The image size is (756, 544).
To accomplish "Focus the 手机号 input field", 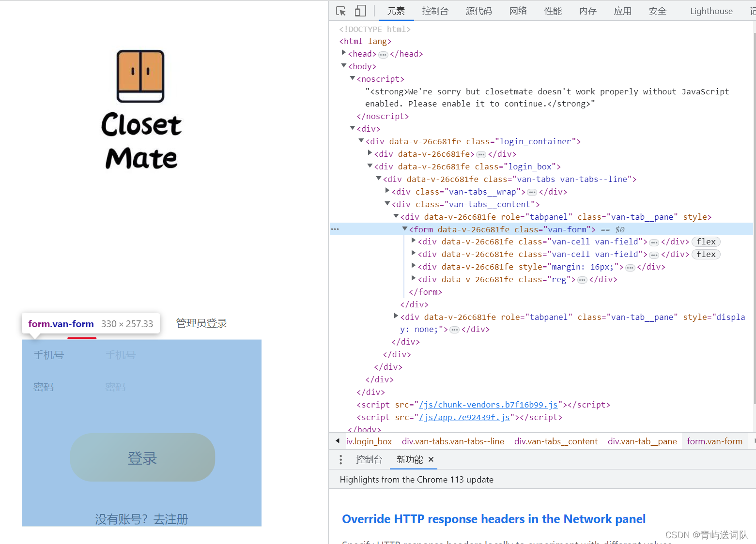I will coord(176,355).
